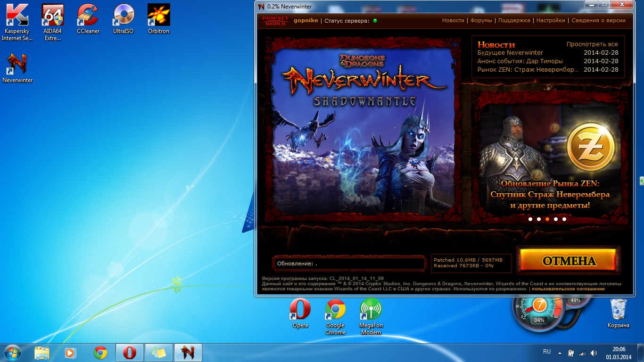Click the Perfect World logo
The width and height of the screenshot is (644, 362).
(x=275, y=21)
